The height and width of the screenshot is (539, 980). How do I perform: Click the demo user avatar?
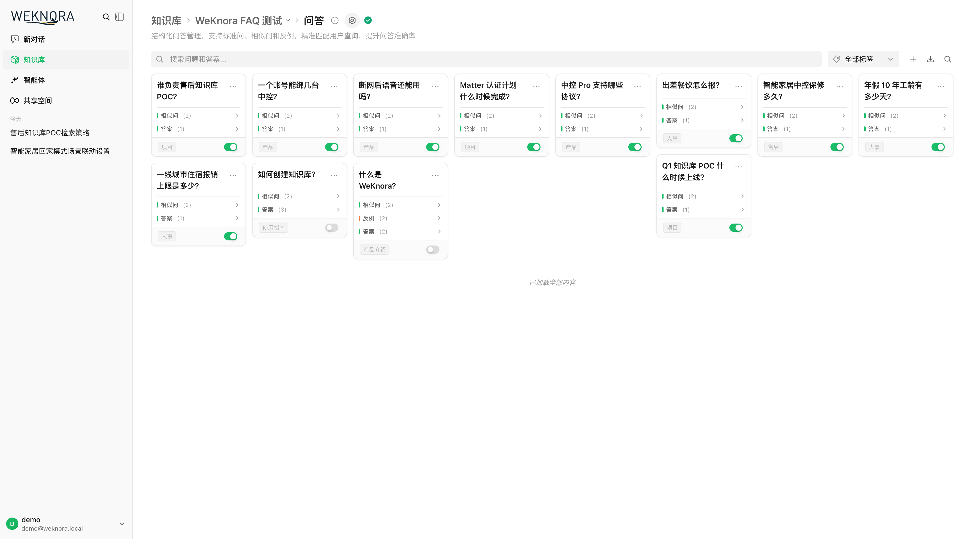pos(12,524)
